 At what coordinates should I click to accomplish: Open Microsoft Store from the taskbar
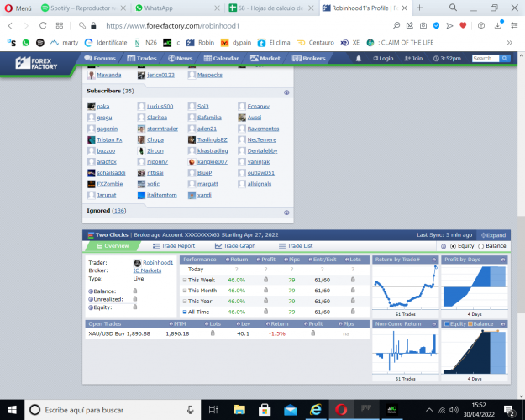coord(265,410)
